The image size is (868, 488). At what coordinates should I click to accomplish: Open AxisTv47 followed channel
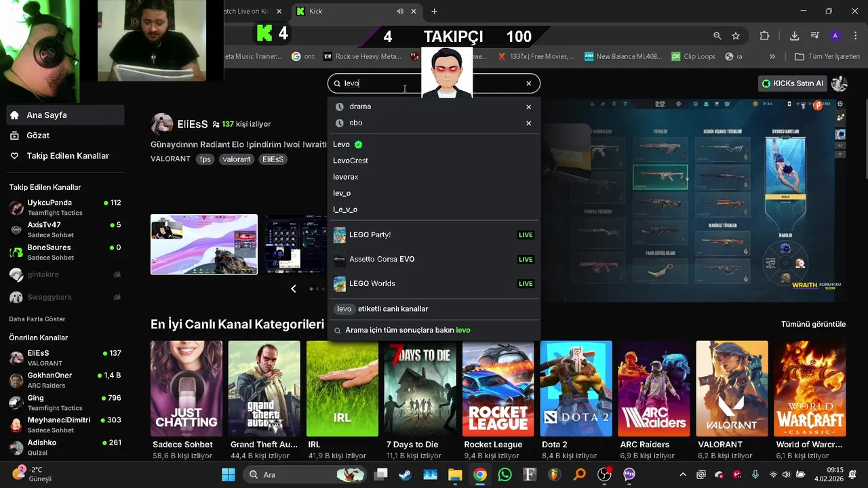[x=66, y=230]
